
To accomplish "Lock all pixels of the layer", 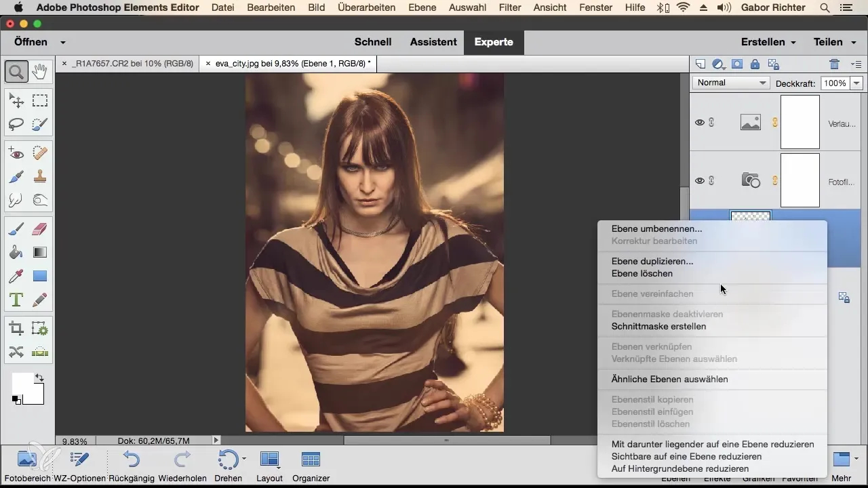I will [x=755, y=64].
